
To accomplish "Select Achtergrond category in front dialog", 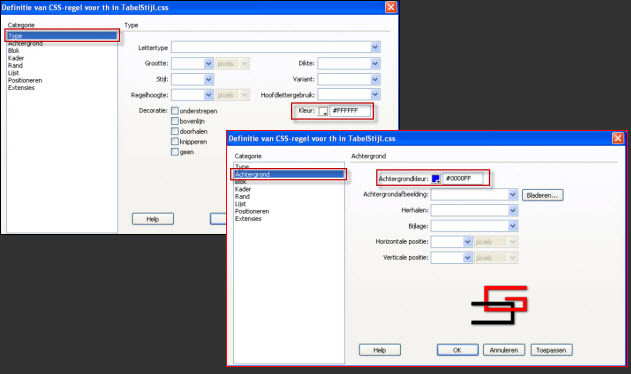I will point(289,174).
